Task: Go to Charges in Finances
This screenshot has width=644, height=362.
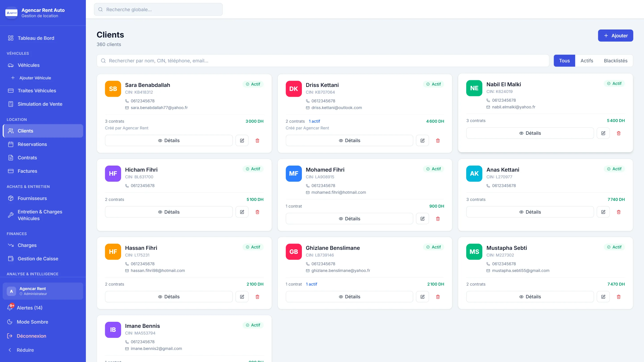Action: click(43, 245)
